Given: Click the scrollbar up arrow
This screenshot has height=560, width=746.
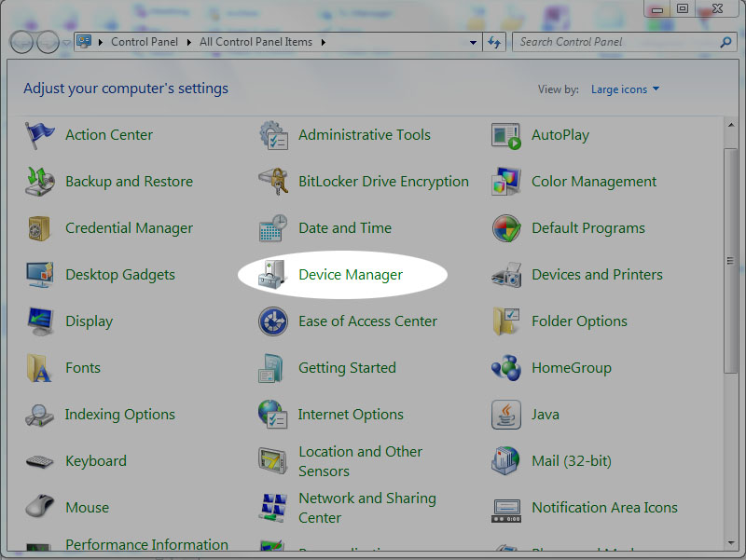Looking at the screenshot, I should point(731,125).
